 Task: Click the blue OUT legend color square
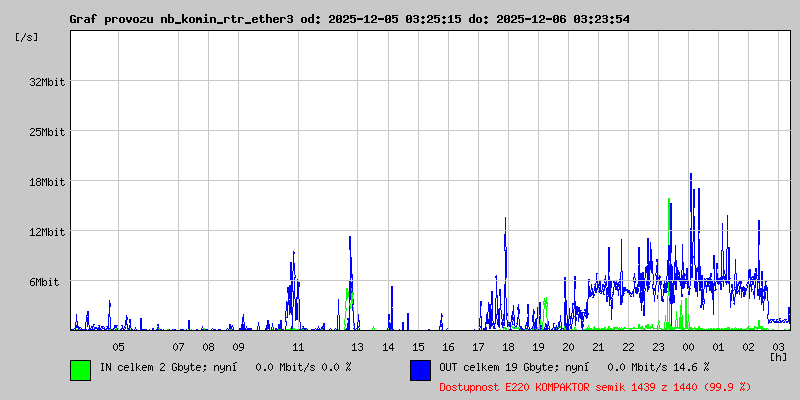click(x=420, y=369)
